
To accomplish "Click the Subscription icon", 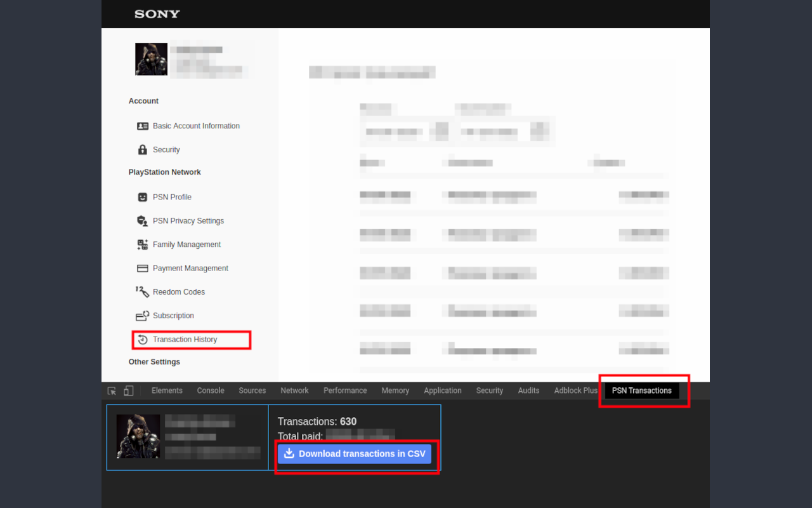I will pos(143,316).
